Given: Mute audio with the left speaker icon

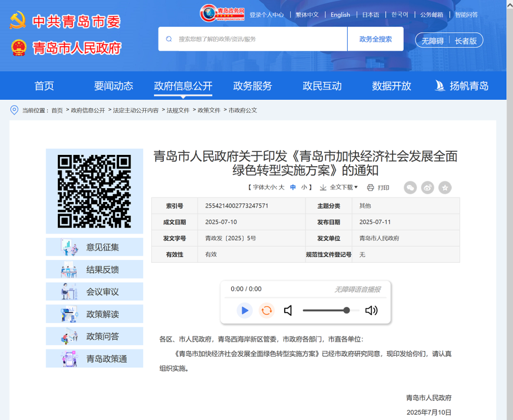Looking at the screenshot, I should (x=288, y=310).
